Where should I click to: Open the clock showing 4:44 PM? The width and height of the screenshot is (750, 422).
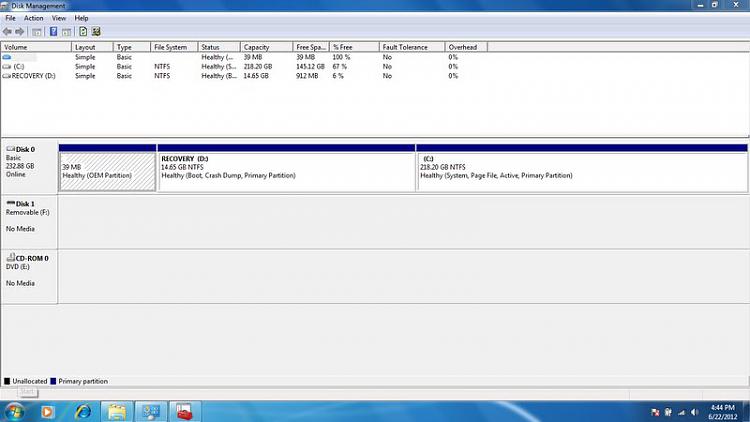[x=722, y=412]
